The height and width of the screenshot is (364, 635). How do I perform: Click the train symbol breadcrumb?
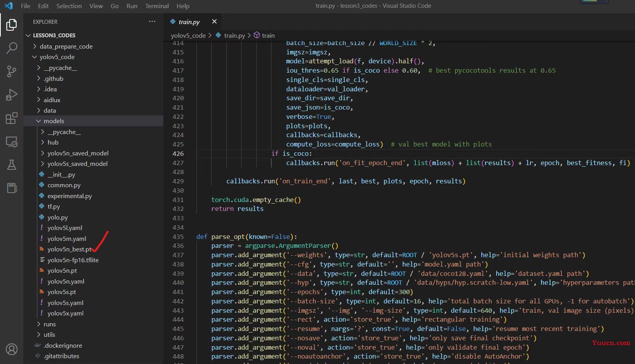click(264, 35)
